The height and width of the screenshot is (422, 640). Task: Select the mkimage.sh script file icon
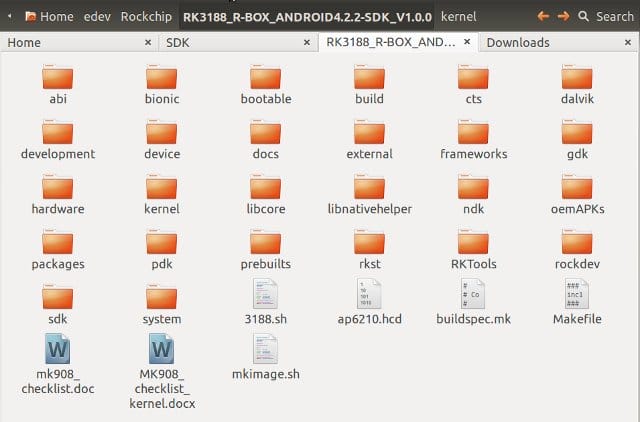265,349
